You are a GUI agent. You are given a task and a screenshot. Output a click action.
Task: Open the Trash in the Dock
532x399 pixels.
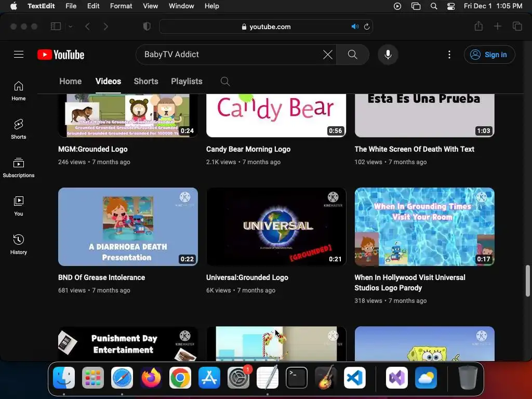coord(468,378)
